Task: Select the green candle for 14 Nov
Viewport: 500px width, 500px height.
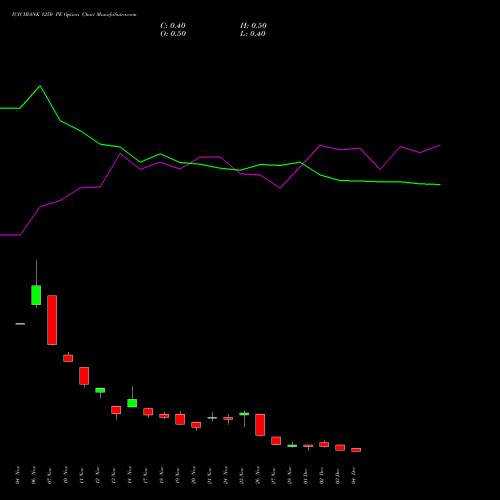Action: (x=132, y=403)
